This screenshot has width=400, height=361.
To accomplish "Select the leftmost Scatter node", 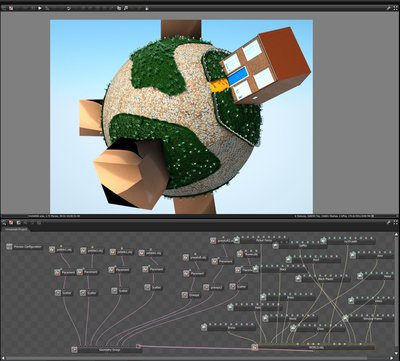I will (x=64, y=293).
